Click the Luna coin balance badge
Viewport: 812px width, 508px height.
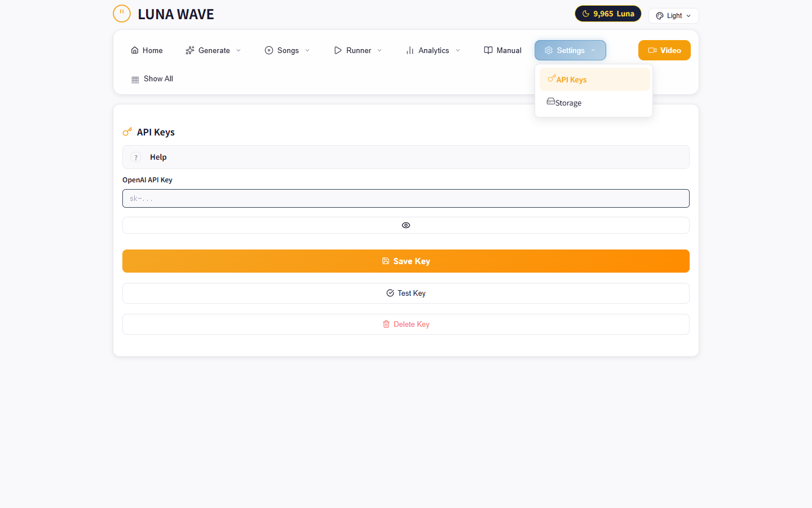coord(608,13)
